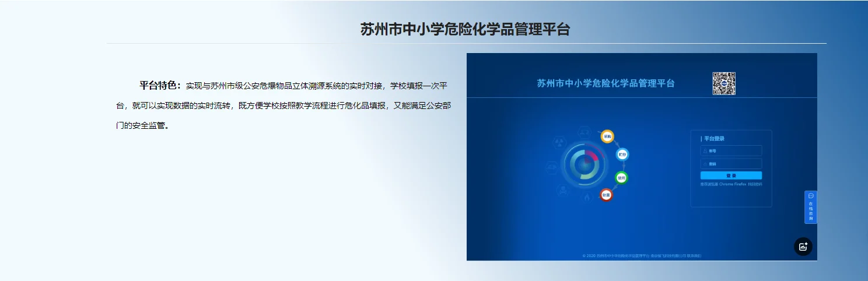Click the 密码 password input field
868x281 pixels.
coord(731,164)
